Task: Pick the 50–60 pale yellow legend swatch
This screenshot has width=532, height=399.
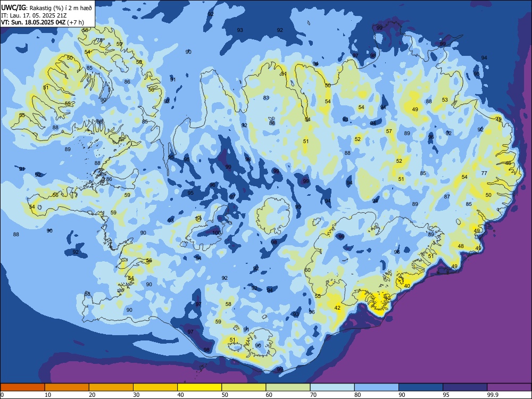Action: (244, 387)
